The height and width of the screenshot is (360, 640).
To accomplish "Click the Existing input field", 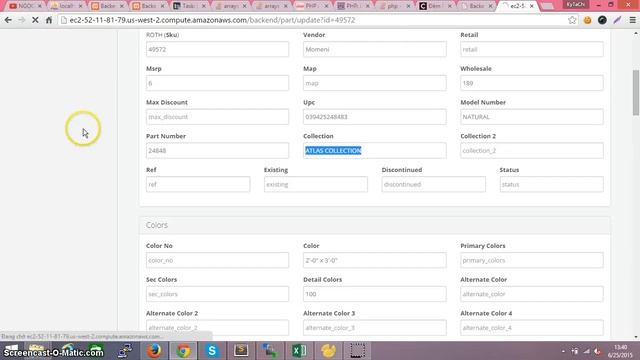I will tap(316, 184).
